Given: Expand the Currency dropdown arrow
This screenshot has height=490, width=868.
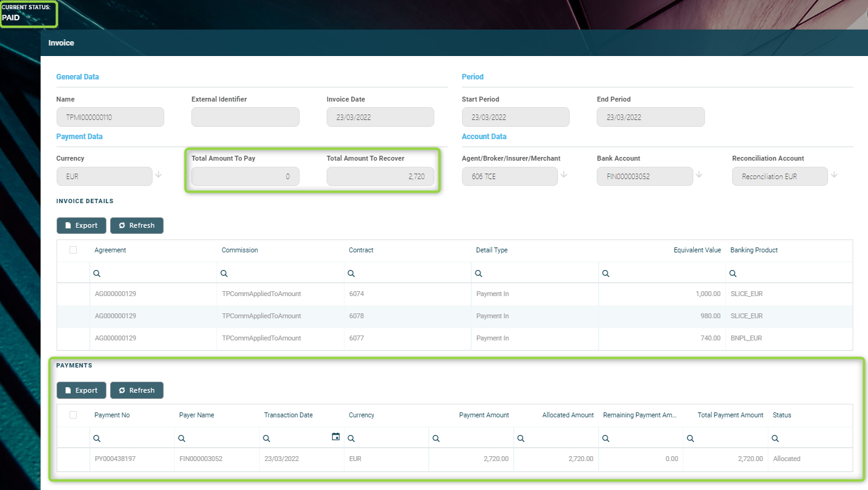Looking at the screenshot, I should pos(158,175).
